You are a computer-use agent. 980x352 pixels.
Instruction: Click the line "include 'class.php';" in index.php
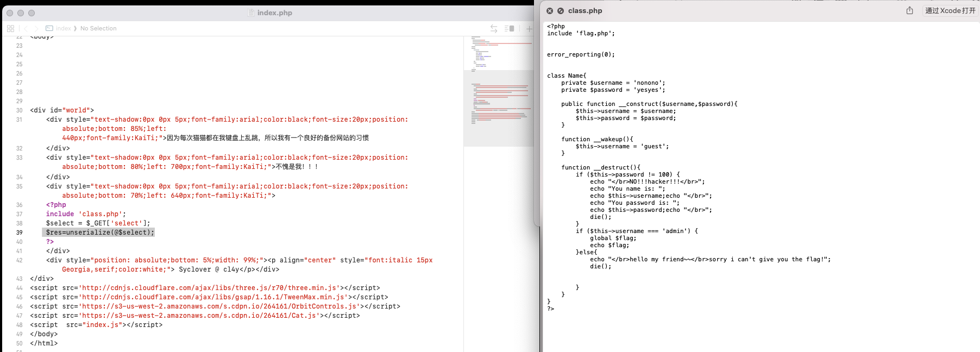coord(86,214)
